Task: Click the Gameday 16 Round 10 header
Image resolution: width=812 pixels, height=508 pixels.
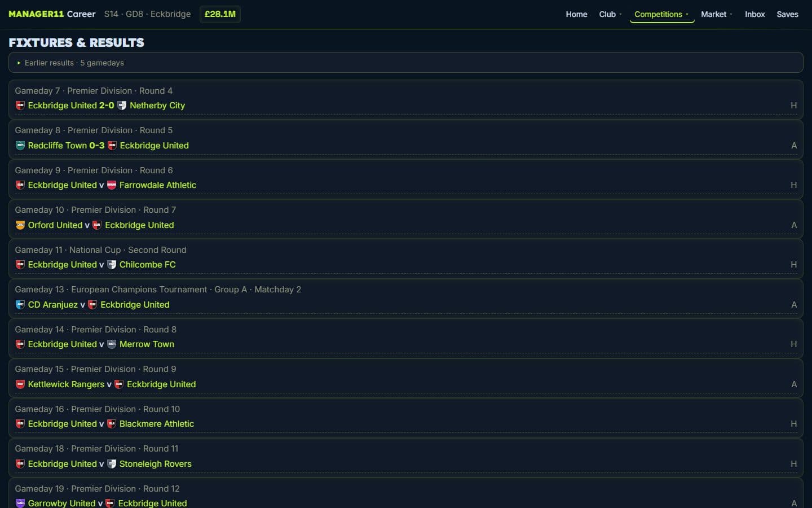Action: tap(98, 409)
